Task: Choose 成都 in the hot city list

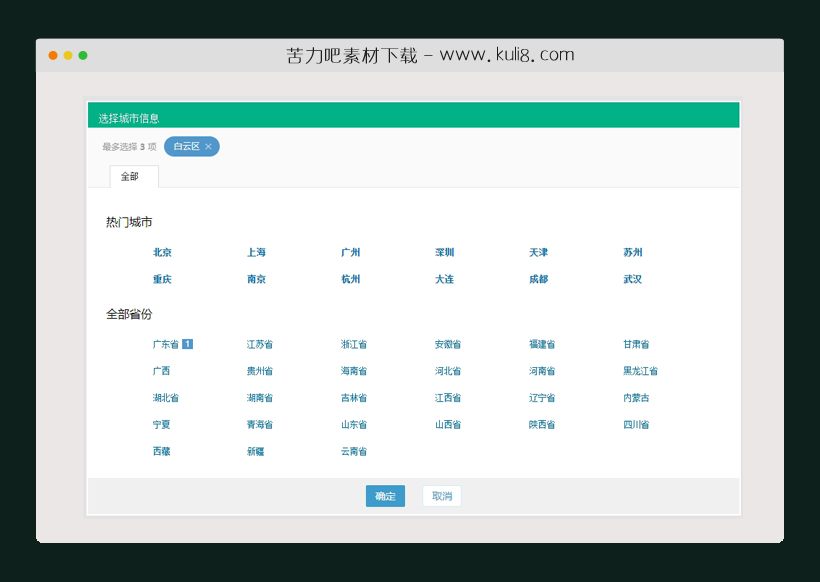Action: 538,279
